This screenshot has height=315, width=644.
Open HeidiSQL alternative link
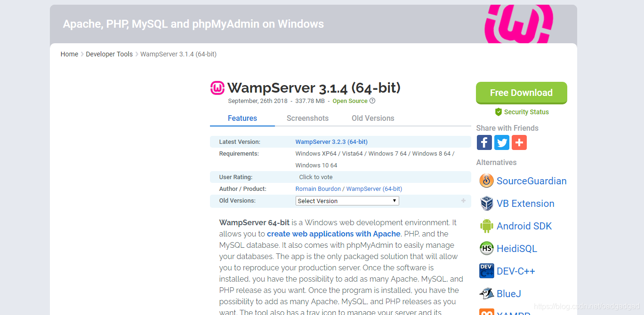tap(516, 249)
